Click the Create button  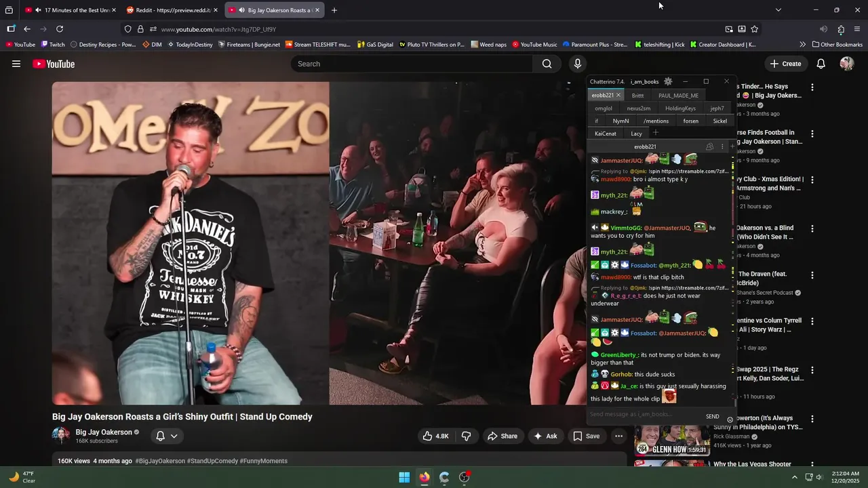tap(785, 64)
